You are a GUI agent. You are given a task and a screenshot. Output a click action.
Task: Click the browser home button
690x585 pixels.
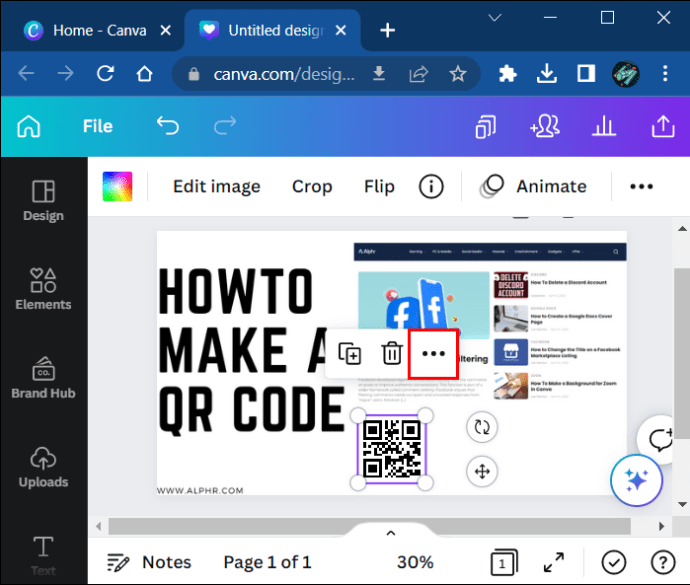[x=144, y=74]
